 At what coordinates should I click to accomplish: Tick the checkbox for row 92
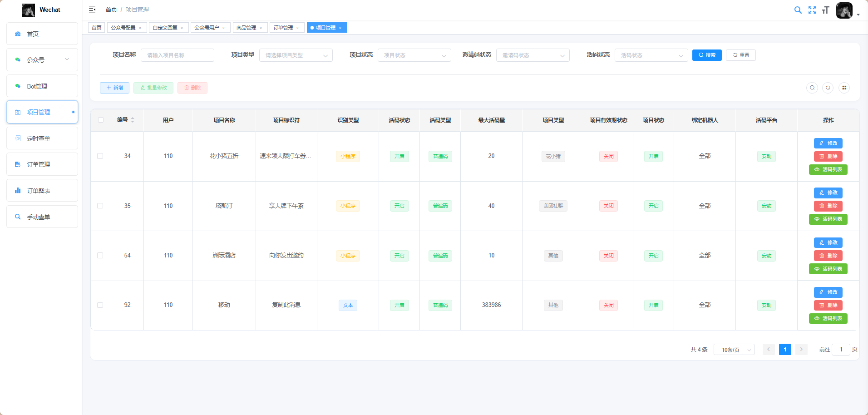100,305
